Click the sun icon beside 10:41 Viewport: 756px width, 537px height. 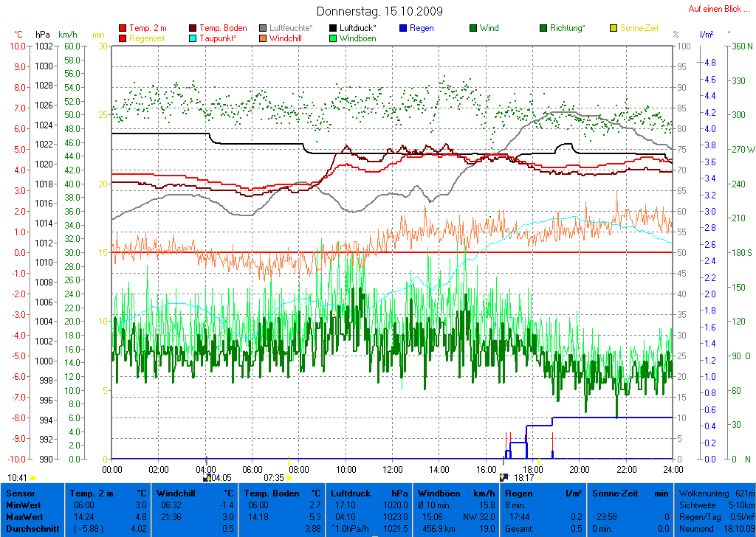point(33,478)
